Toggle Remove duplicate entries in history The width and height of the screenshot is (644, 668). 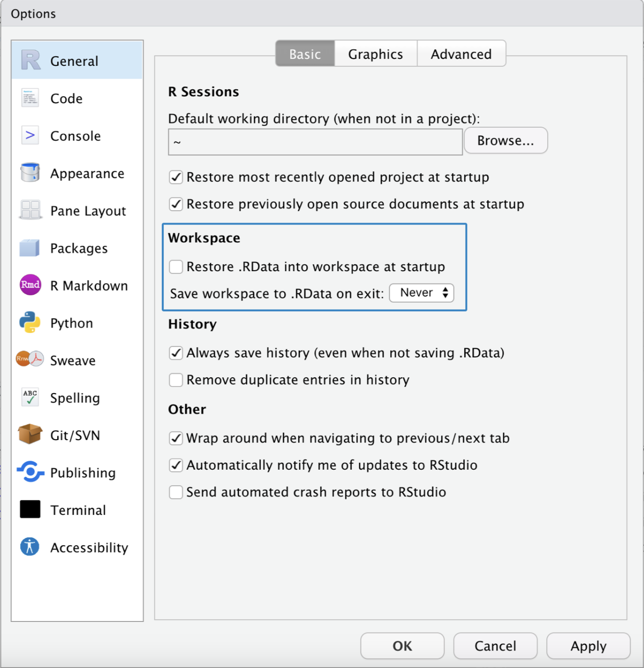[x=176, y=380]
